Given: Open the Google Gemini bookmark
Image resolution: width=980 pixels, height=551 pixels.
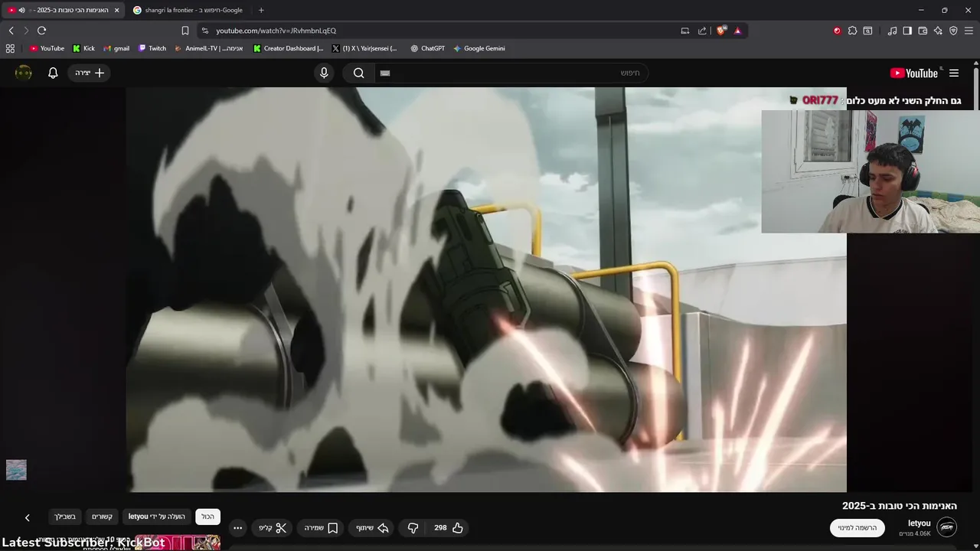Looking at the screenshot, I should tap(479, 48).
